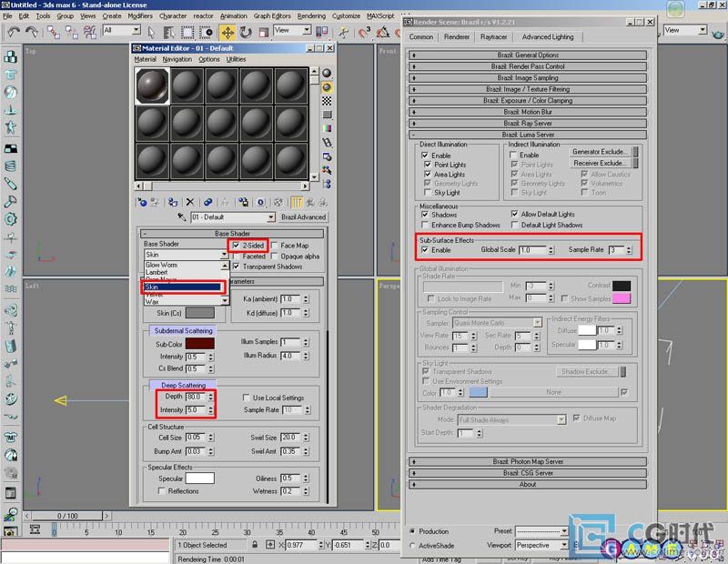728x564 pixels.
Task: Open the render Viewport Perspective dropdown
Action: [541, 545]
